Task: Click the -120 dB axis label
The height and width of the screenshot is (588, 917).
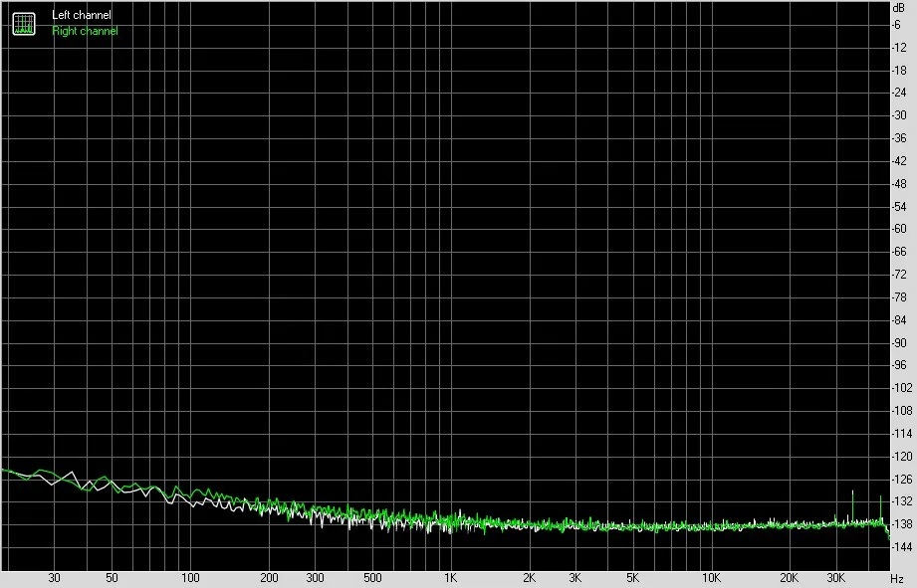Action: (x=901, y=456)
